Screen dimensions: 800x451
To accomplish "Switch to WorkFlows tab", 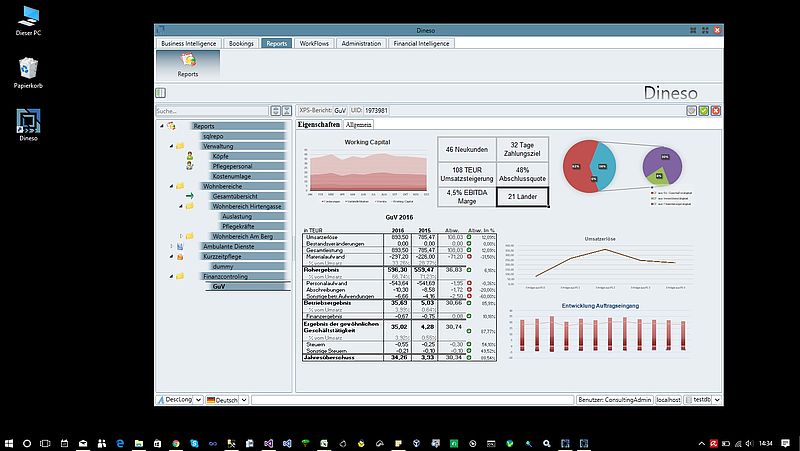I will [314, 43].
